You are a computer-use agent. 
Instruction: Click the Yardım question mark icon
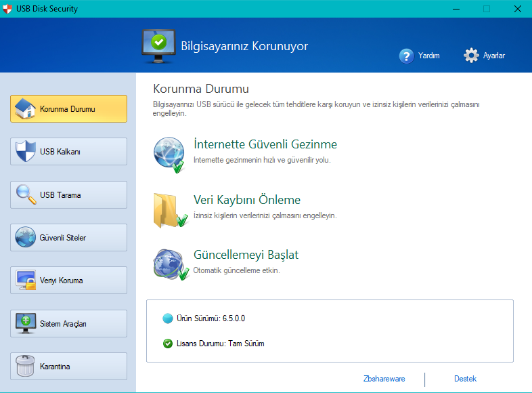[x=406, y=56]
